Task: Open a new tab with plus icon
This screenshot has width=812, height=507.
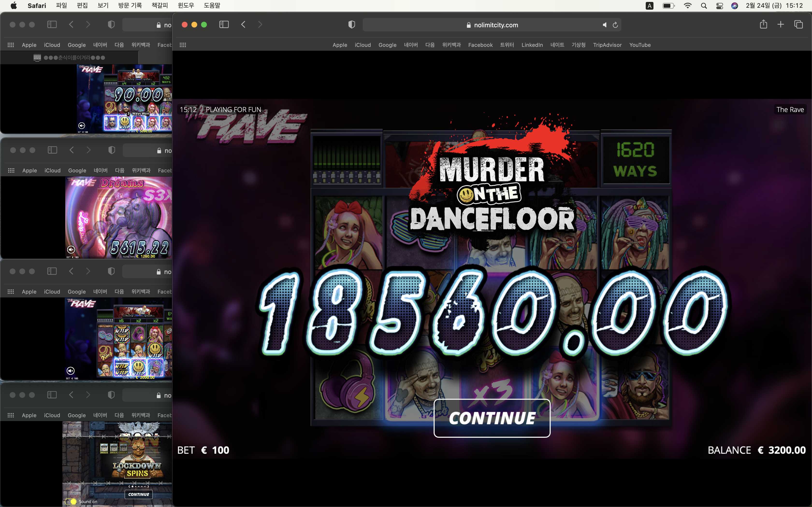Action: pyautogui.click(x=780, y=24)
